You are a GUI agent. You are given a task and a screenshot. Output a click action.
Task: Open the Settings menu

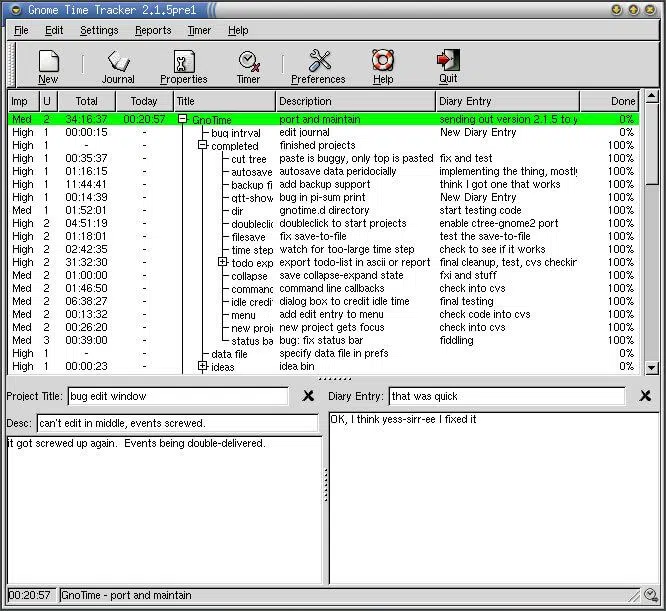99,31
